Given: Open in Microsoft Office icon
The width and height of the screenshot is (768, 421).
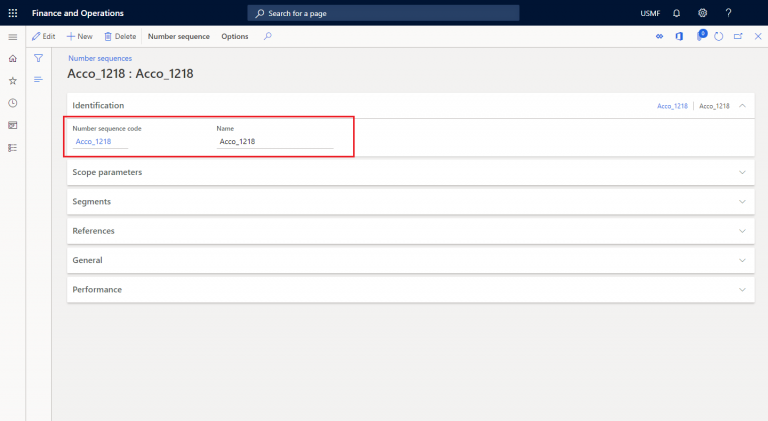Looking at the screenshot, I should click(x=679, y=36).
